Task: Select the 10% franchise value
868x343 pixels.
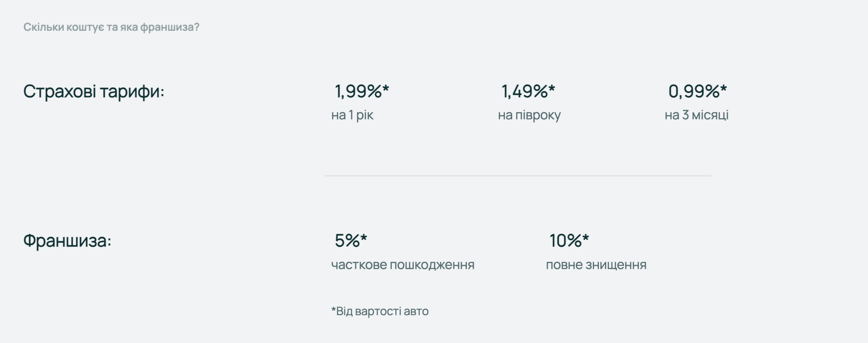Action: (566, 240)
